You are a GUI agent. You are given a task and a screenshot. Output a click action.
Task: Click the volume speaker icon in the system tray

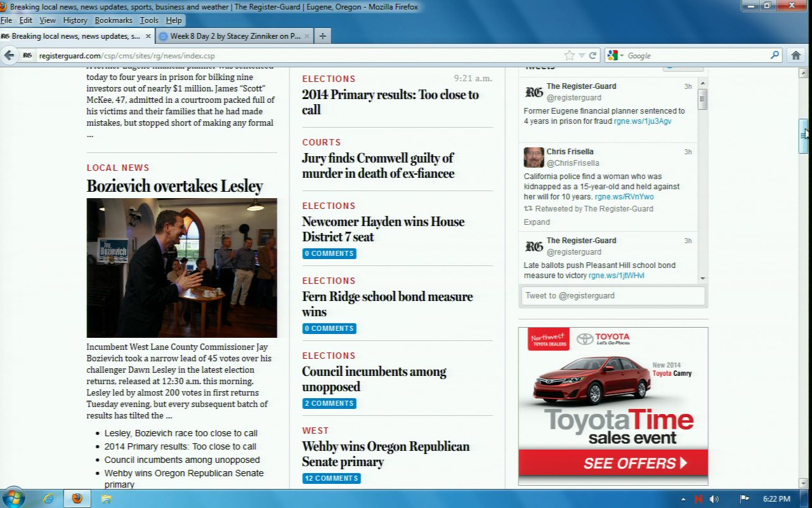[714, 499]
